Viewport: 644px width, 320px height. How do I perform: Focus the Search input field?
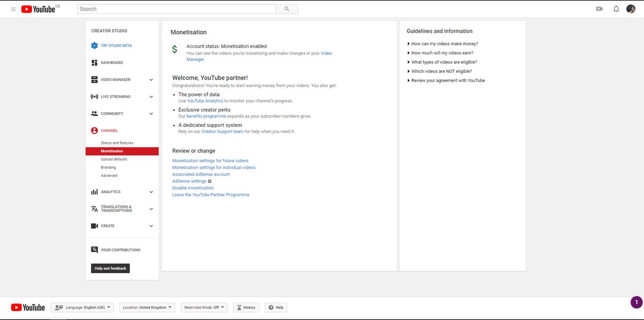177,9
